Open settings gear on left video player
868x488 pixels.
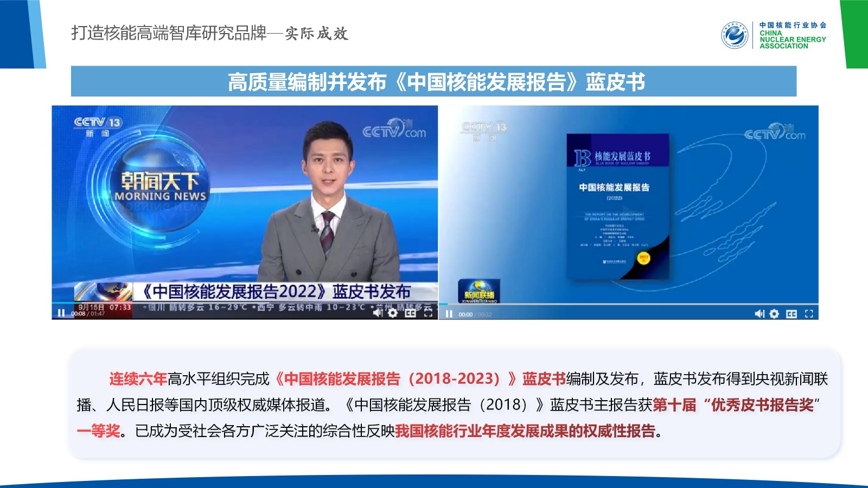pos(393,313)
